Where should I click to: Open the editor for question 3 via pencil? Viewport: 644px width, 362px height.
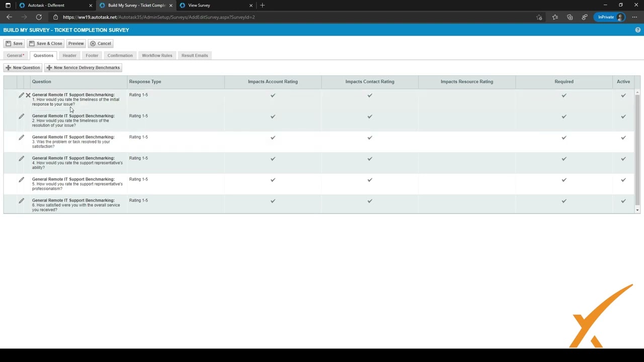coord(21,137)
